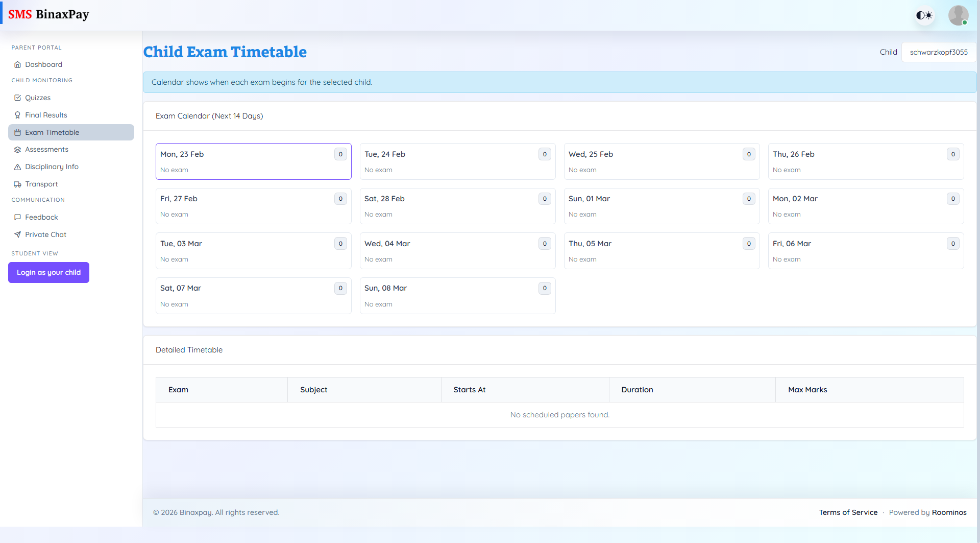Click Login as your child button
Viewport: 980px width, 543px height.
[48, 272]
